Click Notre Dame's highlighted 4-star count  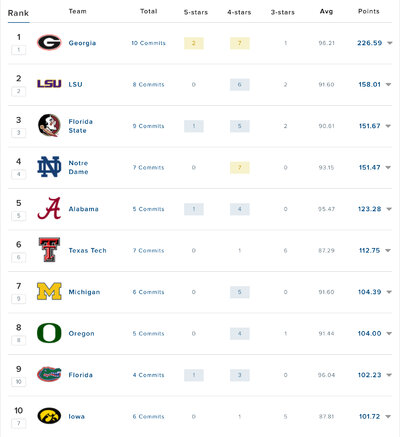point(240,167)
